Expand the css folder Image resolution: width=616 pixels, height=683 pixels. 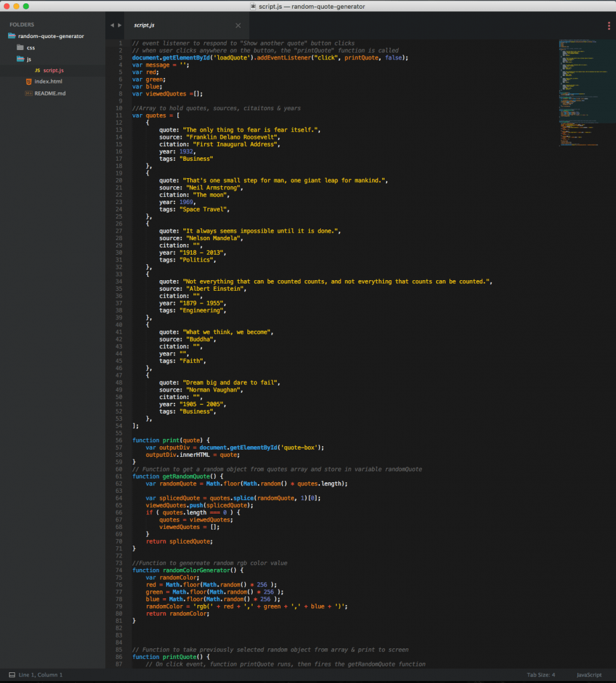tap(21, 47)
